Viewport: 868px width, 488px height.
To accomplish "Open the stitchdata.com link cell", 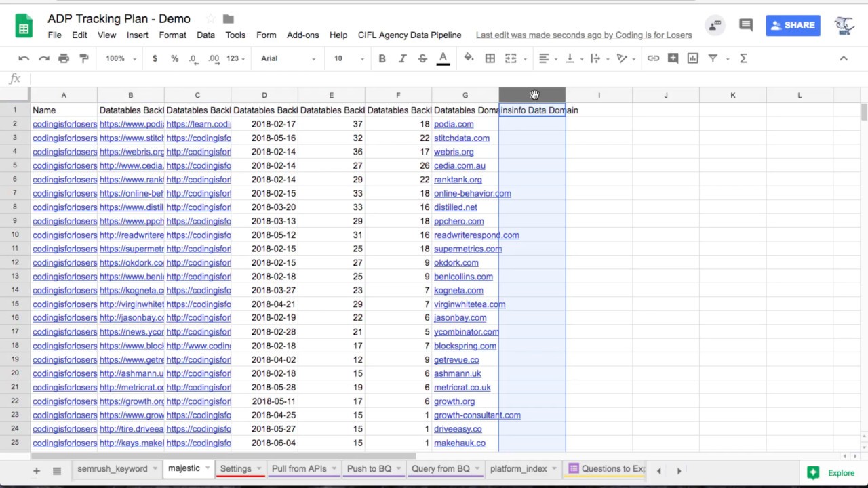I will [x=462, y=138].
